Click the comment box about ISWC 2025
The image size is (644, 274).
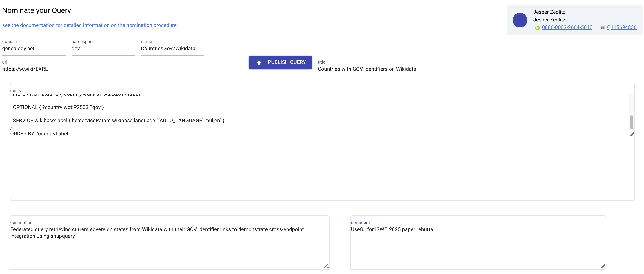(x=478, y=247)
